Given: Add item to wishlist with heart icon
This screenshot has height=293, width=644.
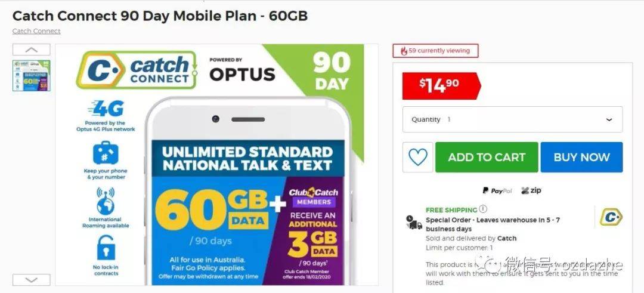Looking at the screenshot, I should (417, 158).
